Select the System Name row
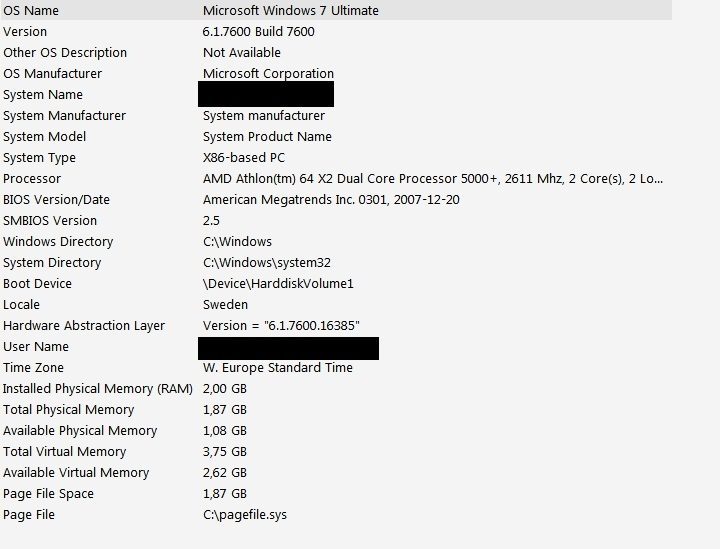The width and height of the screenshot is (720, 549). 43,95
